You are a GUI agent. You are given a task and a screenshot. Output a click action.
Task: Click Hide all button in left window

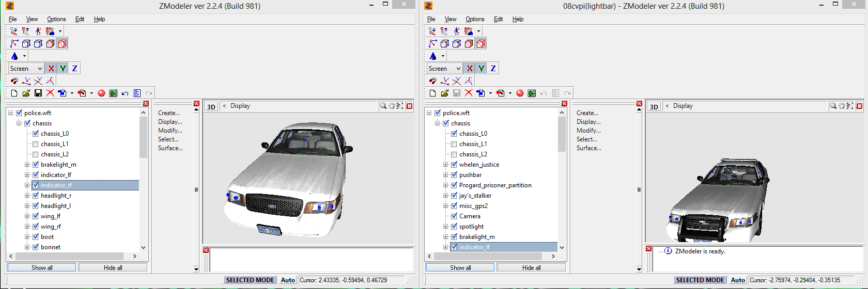click(113, 267)
